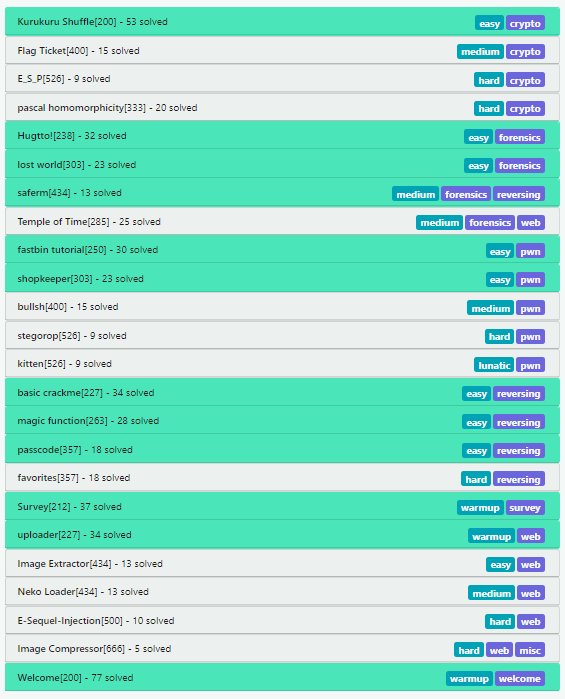Open the favorites challenge
The image size is (565, 699).
tap(282, 478)
